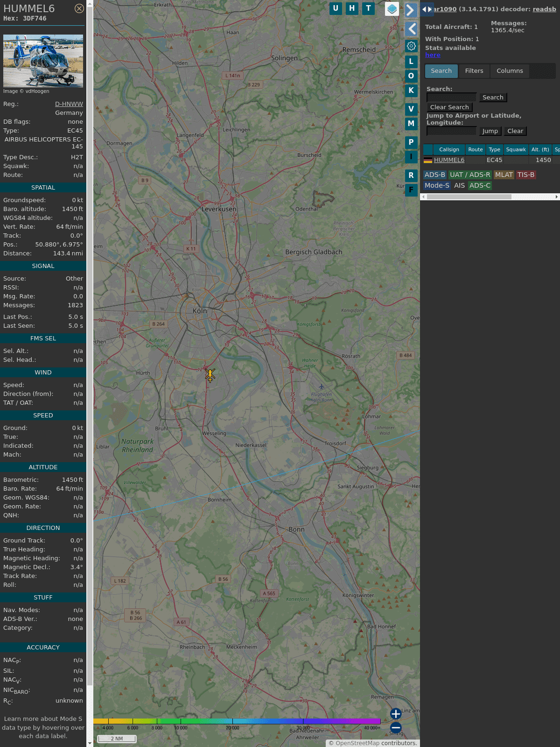
Task: Toggle the T map button
Action: (369, 8)
